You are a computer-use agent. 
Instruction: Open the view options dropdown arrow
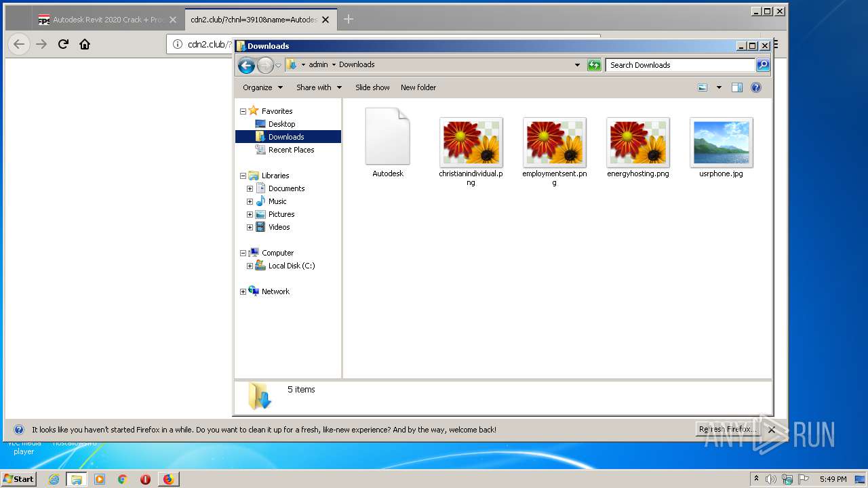point(719,87)
